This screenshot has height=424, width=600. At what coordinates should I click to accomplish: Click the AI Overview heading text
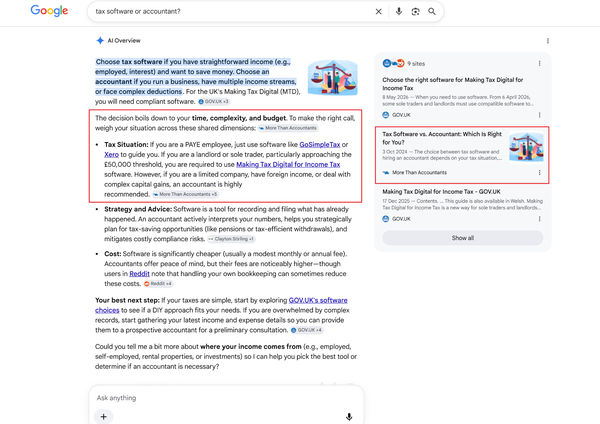(x=124, y=41)
